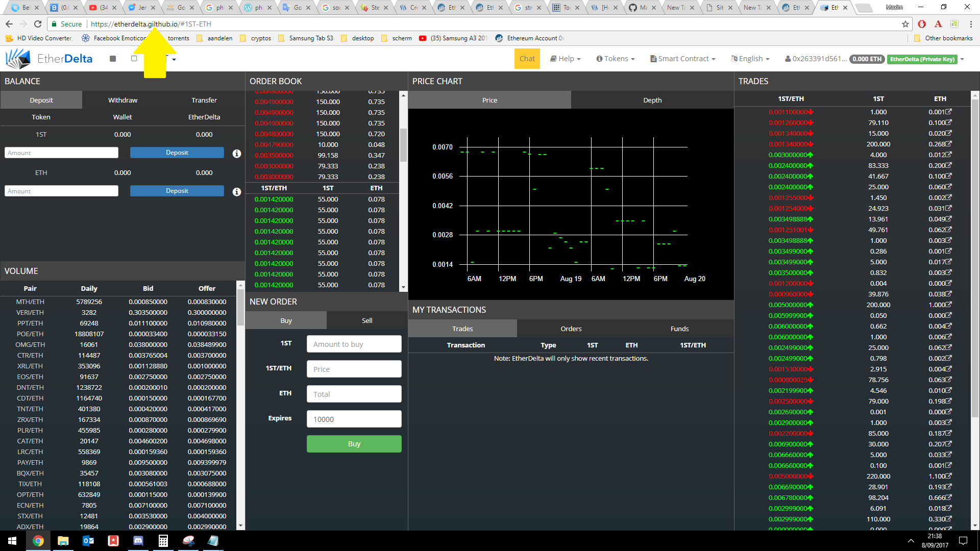Open action center notifications icon
This screenshot has height=551, width=980.
[x=963, y=541]
